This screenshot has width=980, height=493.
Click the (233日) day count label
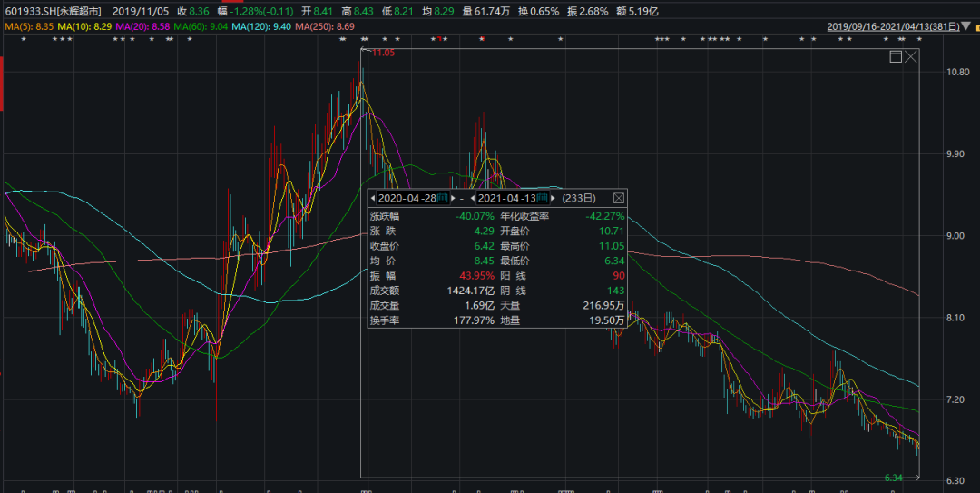tap(579, 198)
